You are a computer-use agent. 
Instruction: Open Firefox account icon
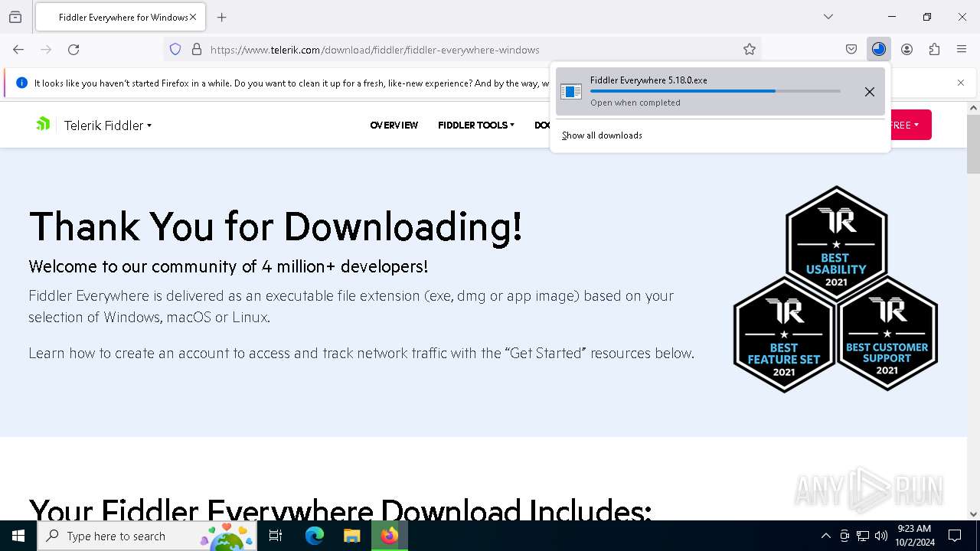tap(906, 49)
